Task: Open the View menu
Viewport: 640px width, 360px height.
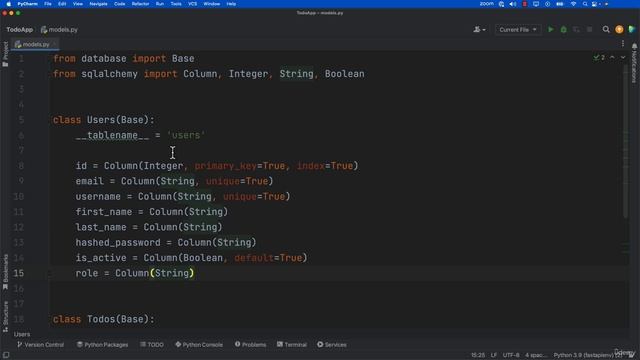Action: tap(78, 4)
